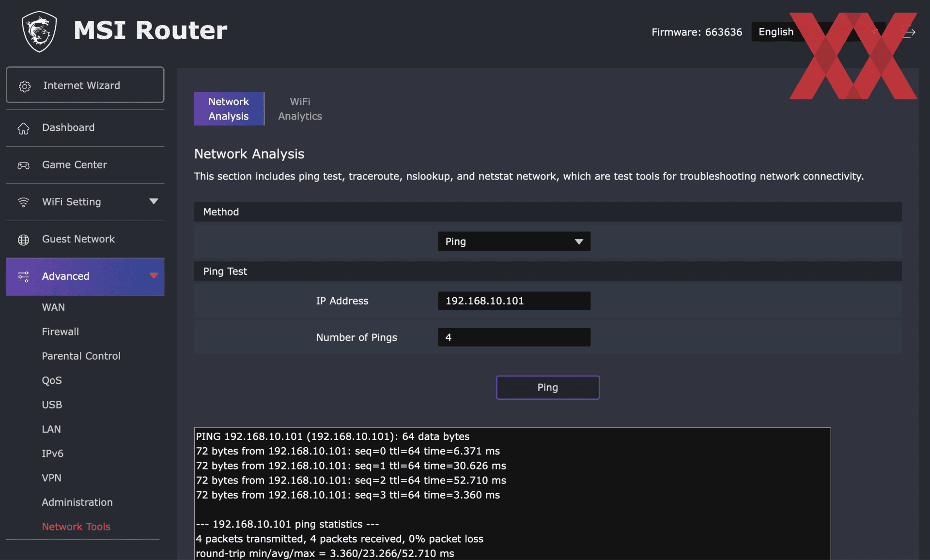Click the troubleshooting tools description text
Screen dimensions: 930x560
coord(529,176)
